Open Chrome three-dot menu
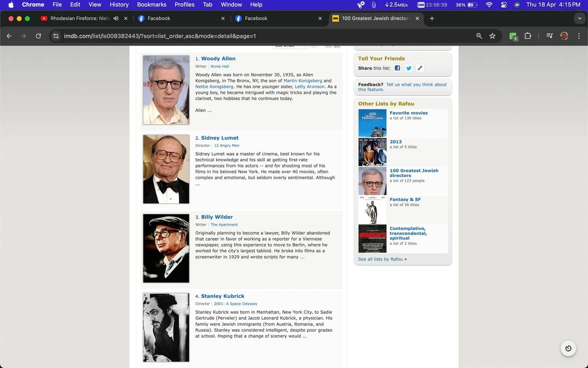This screenshot has width=588, height=368. pos(579,36)
